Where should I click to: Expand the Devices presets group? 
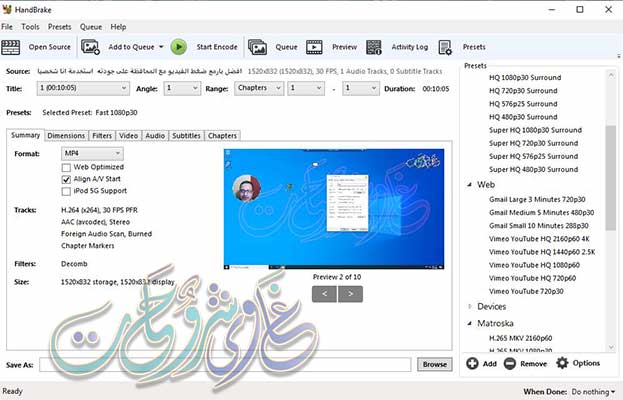coord(470,307)
